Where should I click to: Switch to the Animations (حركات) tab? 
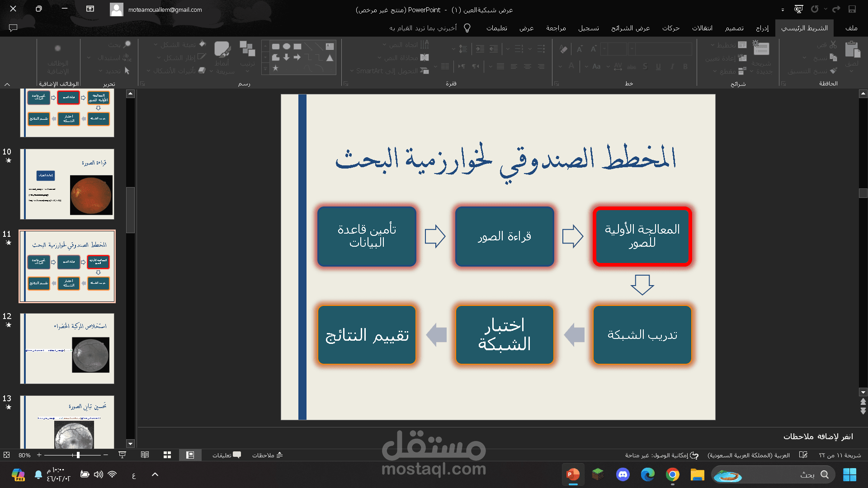(671, 28)
